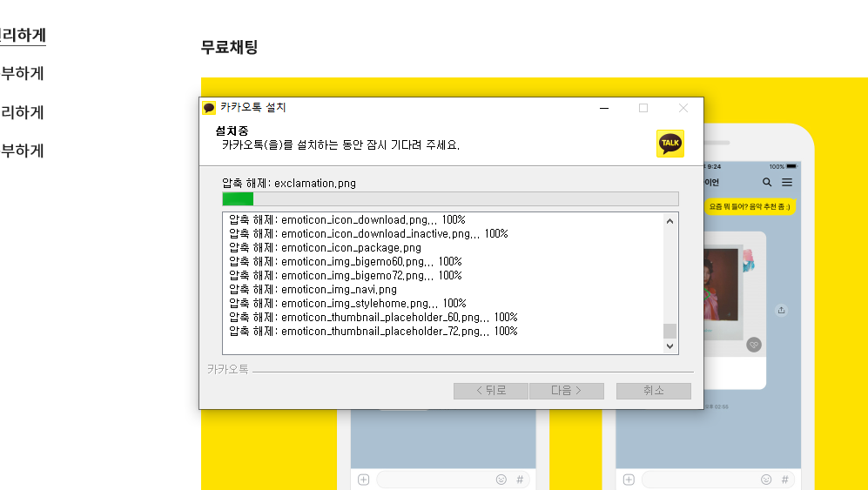Open the hamburger menu in phone mockup
The image size is (868, 490).
[787, 182]
